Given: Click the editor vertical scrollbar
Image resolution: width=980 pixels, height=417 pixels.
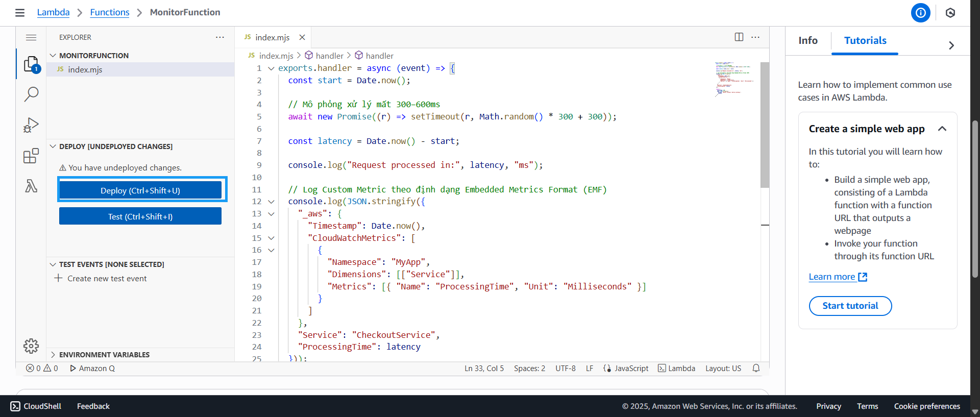Looking at the screenshot, I should (x=765, y=125).
